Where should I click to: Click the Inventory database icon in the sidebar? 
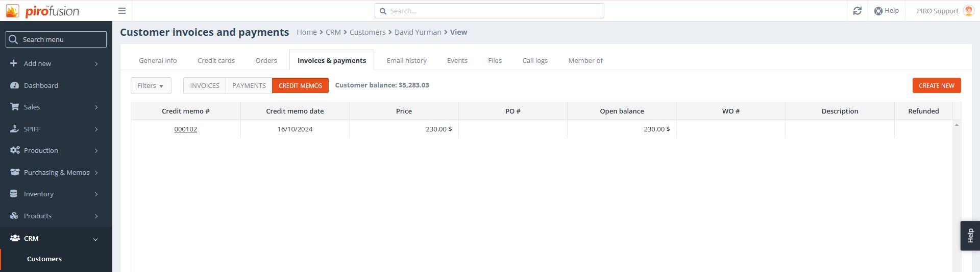coord(14,194)
